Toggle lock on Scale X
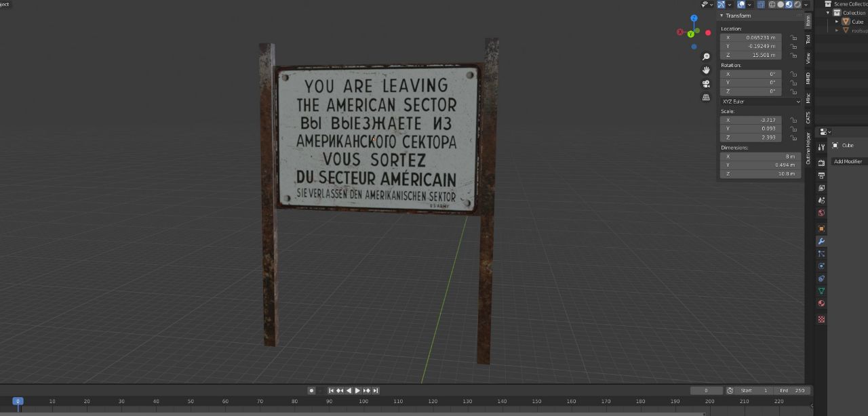This screenshot has width=868, height=416. pos(793,121)
